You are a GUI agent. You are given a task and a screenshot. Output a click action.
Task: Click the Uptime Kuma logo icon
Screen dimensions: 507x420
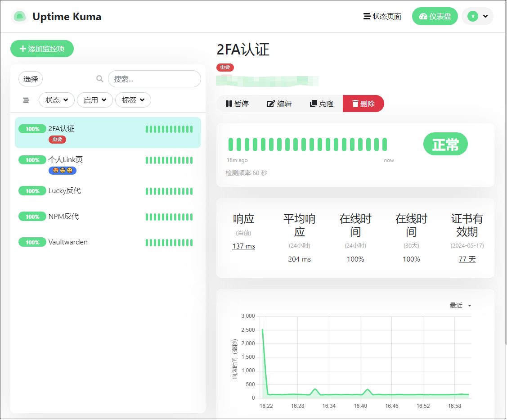[19, 16]
